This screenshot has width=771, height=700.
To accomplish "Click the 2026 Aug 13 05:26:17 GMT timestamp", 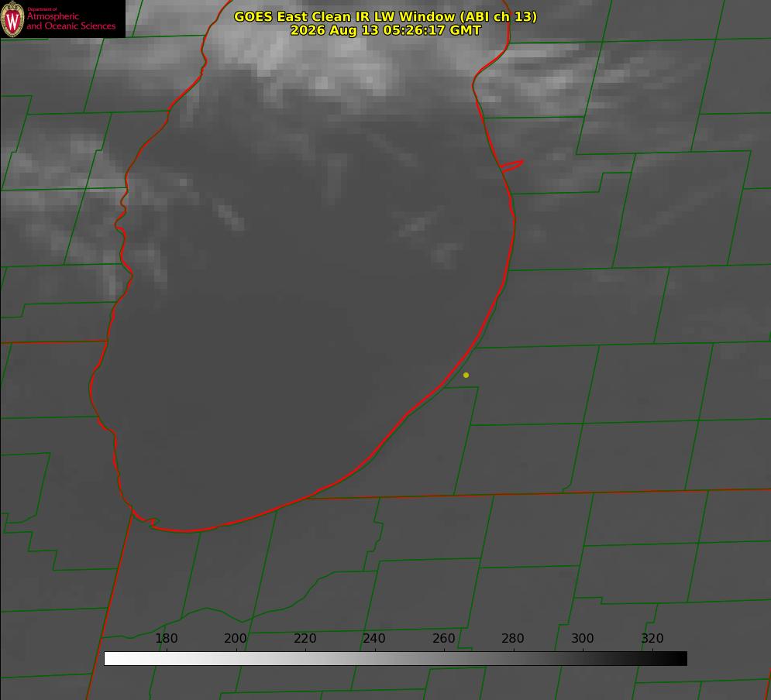I will 386,30.
